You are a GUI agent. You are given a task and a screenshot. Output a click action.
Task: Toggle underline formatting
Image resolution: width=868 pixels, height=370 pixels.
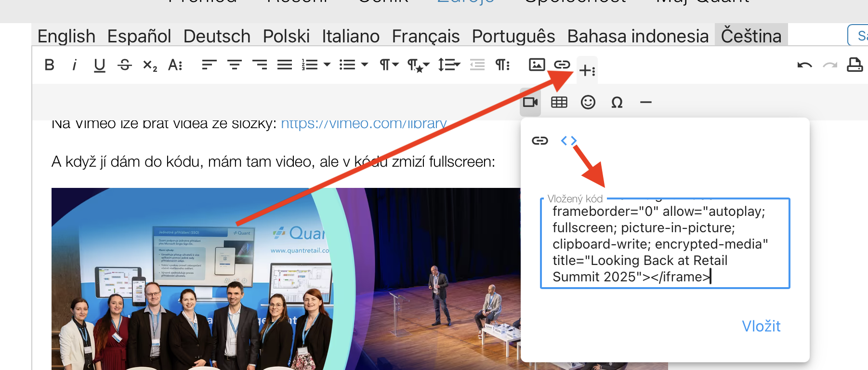click(99, 65)
